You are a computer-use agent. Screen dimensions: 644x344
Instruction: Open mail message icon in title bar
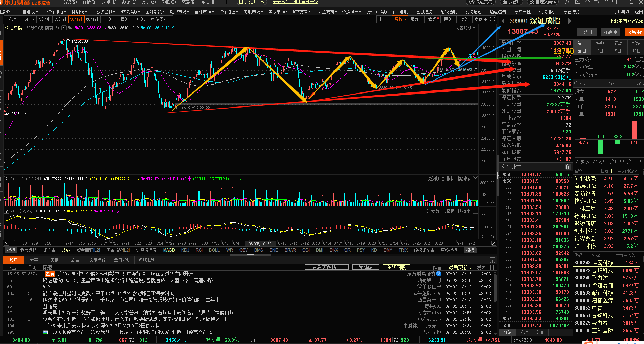tap(578, 2)
